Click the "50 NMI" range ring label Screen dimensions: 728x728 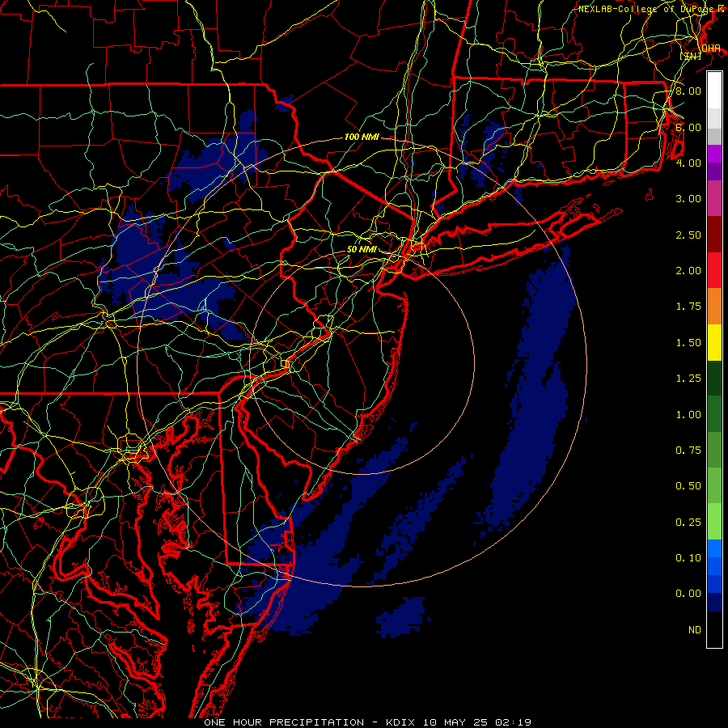[x=362, y=249]
